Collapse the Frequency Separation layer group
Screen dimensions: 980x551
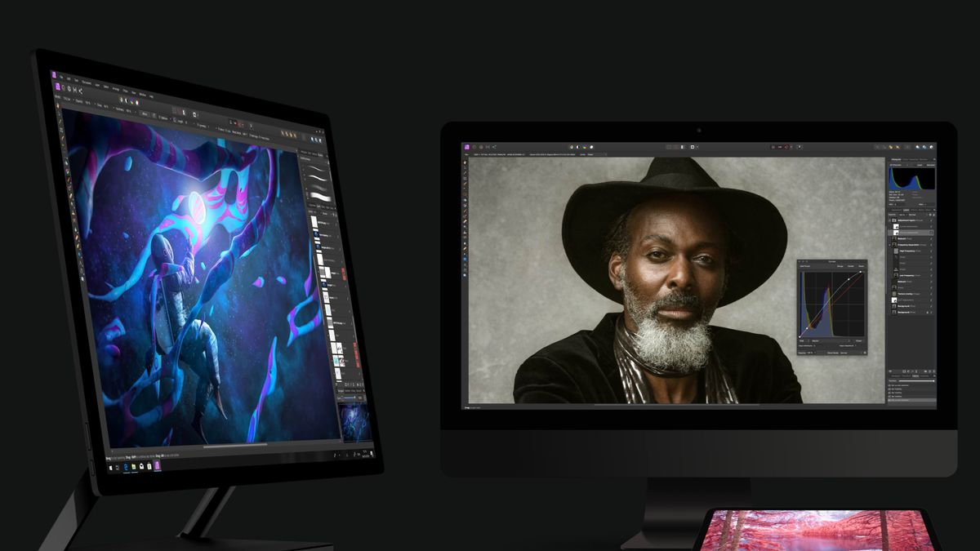[x=890, y=244]
